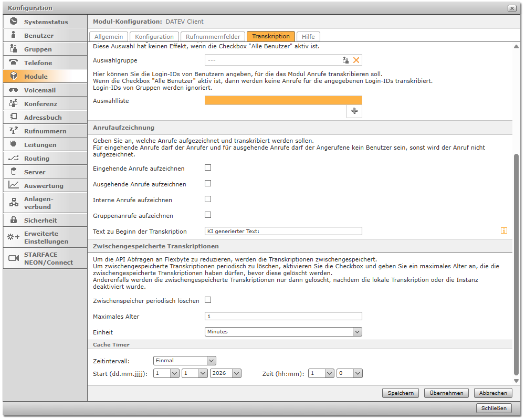This screenshot has height=420, width=525.
Task: Open the Routing menu entry
Action: click(45, 159)
